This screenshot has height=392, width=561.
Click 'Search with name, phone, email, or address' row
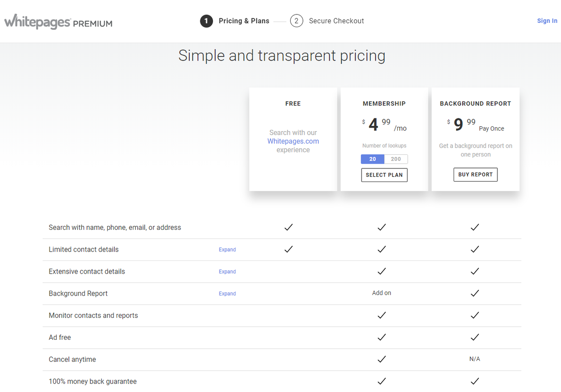(282, 228)
